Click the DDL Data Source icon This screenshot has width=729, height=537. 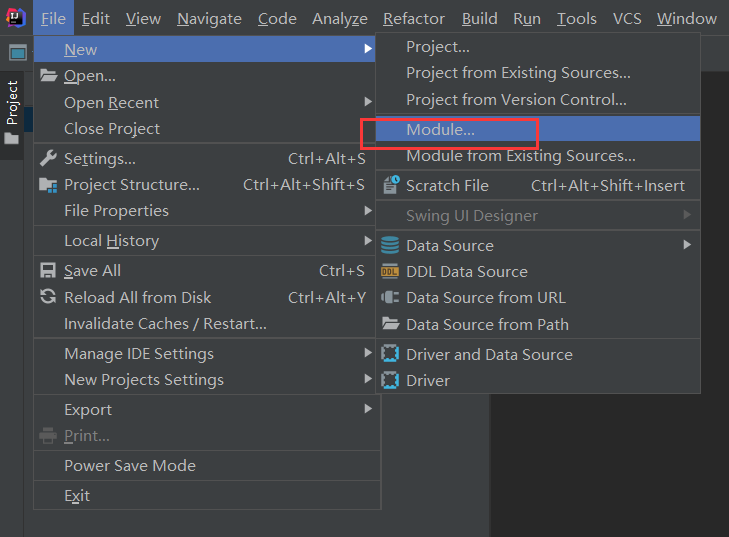click(x=390, y=272)
